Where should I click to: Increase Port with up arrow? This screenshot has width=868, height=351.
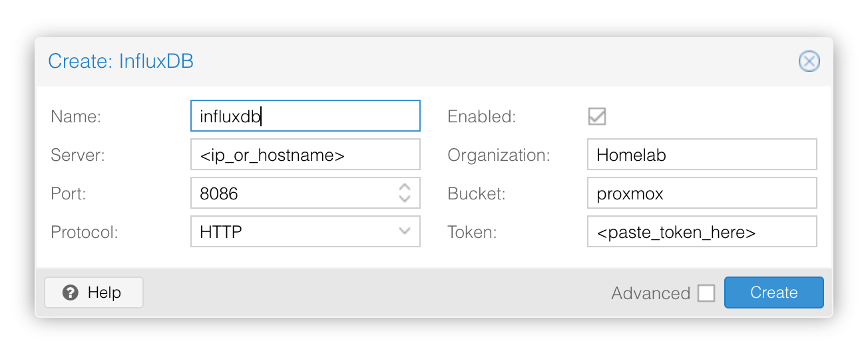point(404,186)
